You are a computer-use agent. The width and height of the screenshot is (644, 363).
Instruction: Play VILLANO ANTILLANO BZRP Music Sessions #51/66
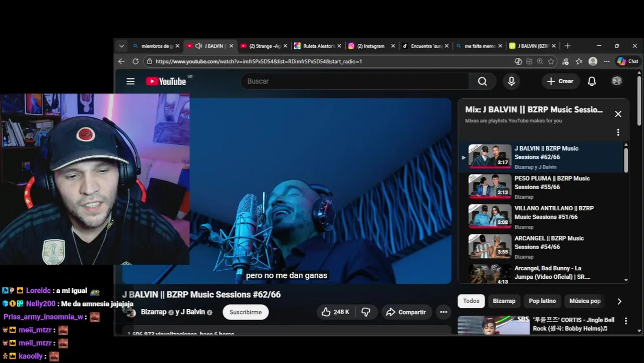pyautogui.click(x=542, y=217)
